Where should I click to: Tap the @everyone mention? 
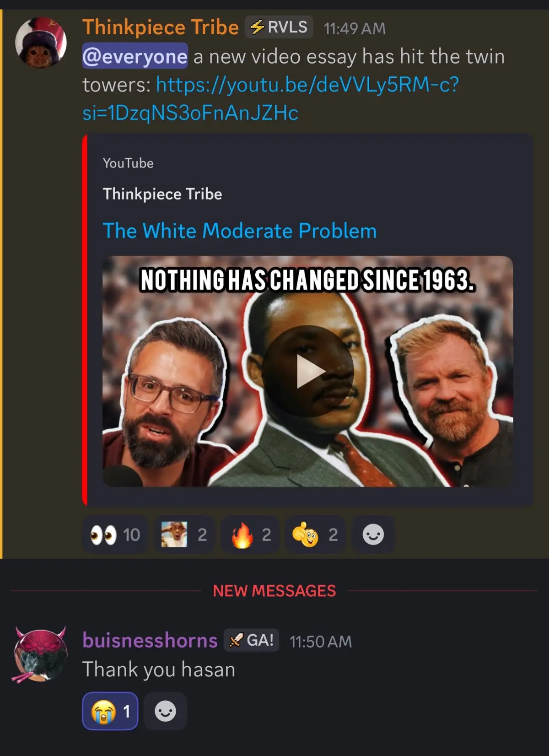click(x=135, y=56)
